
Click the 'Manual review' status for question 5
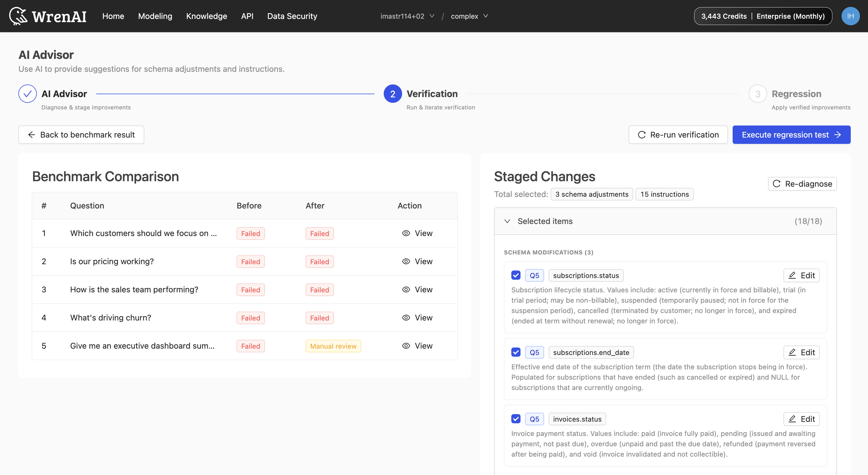333,346
